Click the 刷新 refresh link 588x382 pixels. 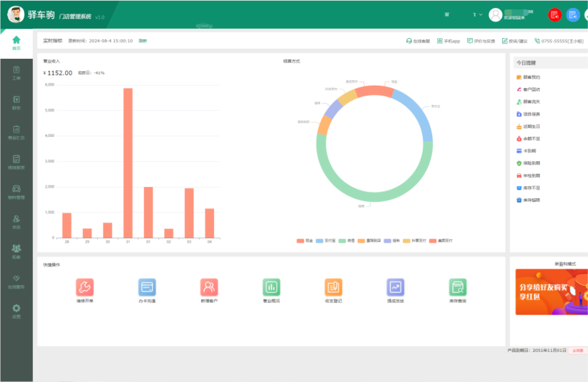[x=142, y=41]
